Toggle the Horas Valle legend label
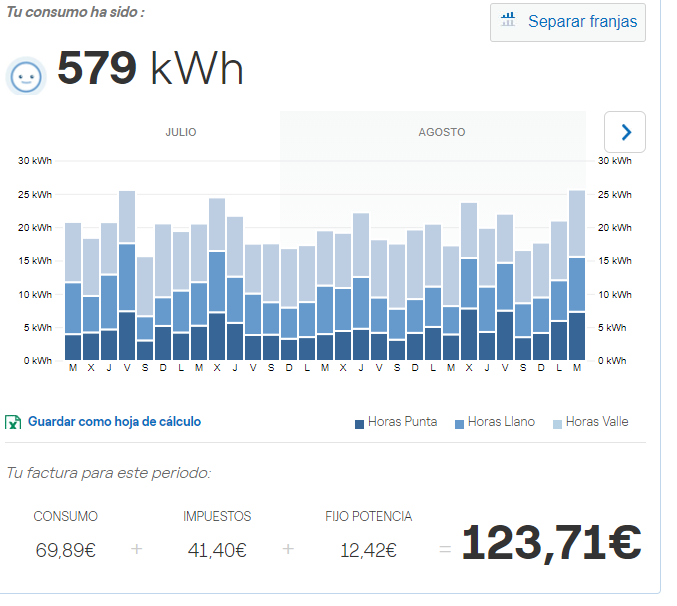The height and width of the screenshot is (606, 677). pos(597,422)
